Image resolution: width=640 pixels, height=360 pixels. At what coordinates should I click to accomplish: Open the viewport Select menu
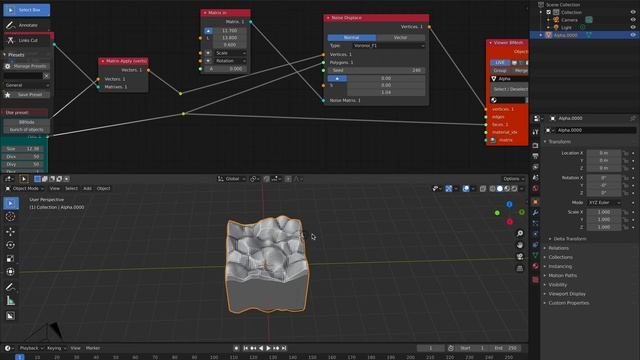click(x=71, y=189)
